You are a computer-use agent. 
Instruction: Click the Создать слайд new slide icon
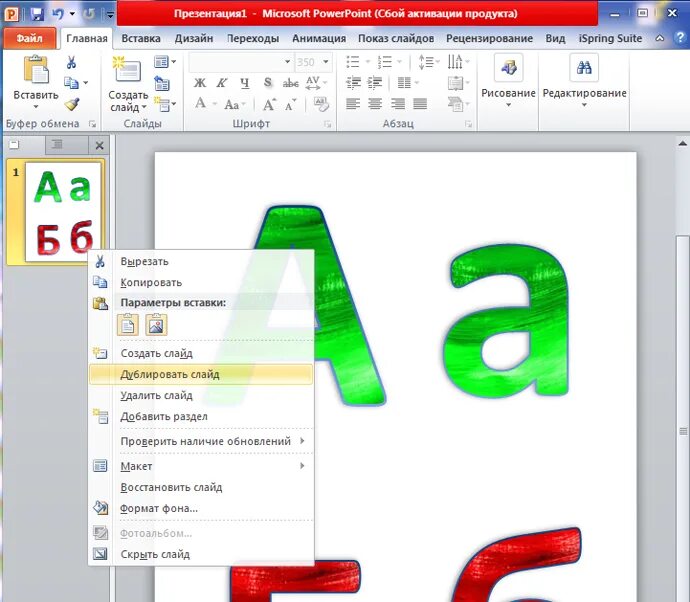127,70
